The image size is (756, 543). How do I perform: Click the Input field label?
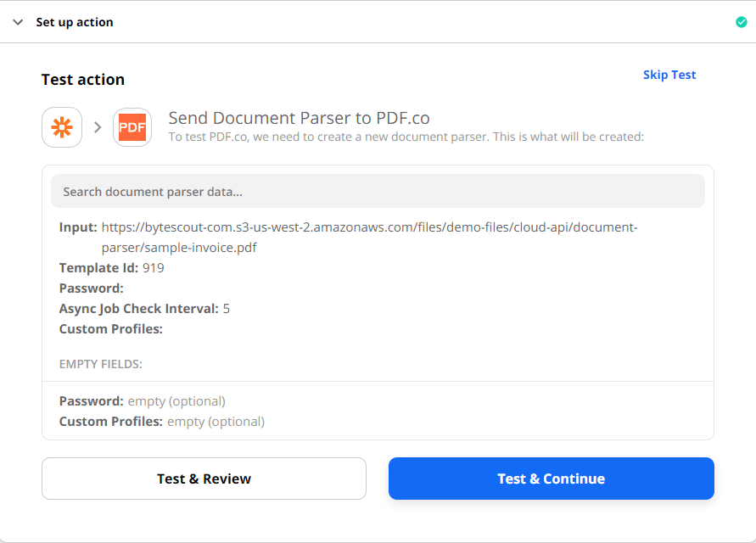(75, 227)
